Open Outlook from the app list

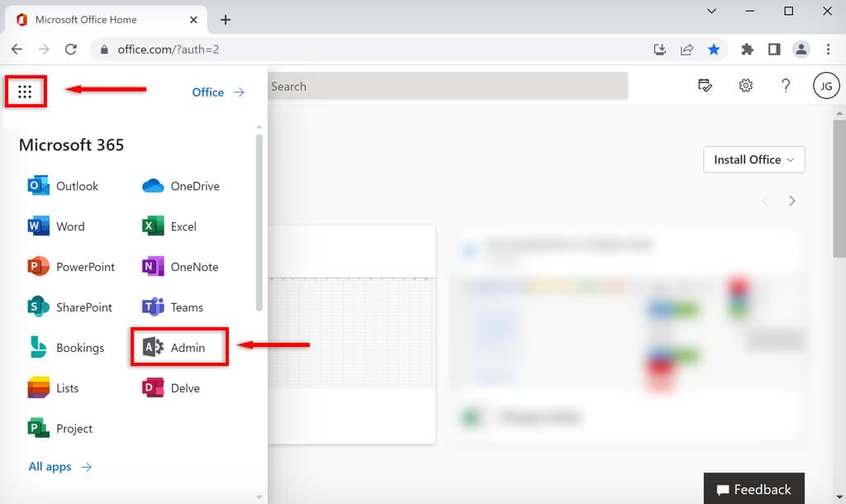(63, 186)
